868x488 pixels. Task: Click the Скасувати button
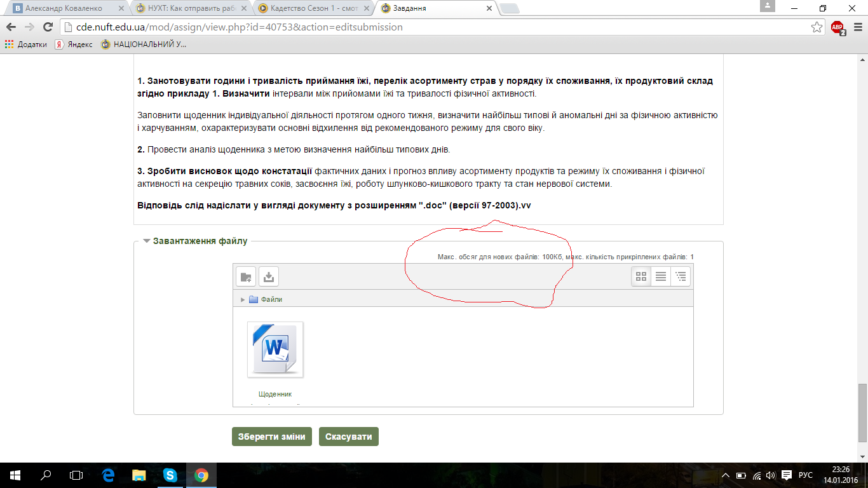pos(348,437)
